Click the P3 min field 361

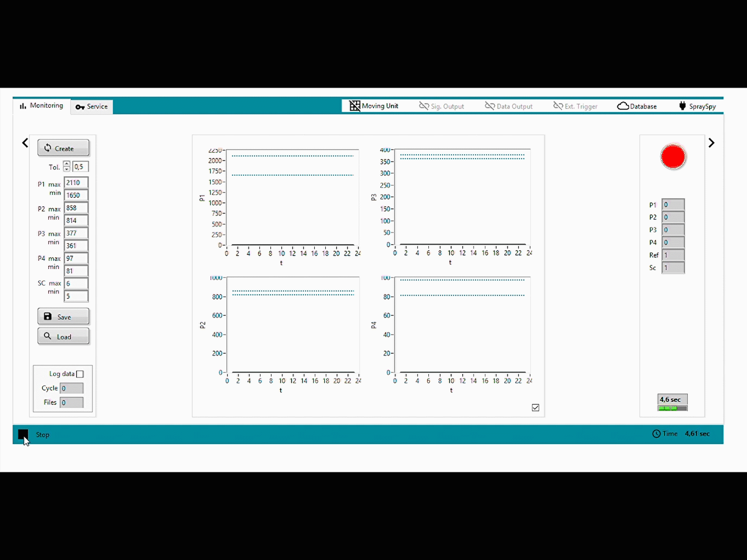tap(76, 246)
